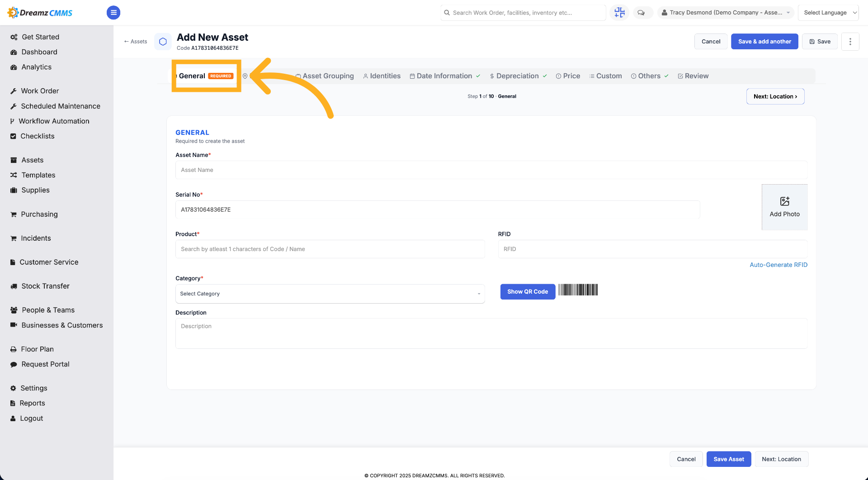Open Assets in sidebar
868x480 pixels.
pyautogui.click(x=33, y=160)
